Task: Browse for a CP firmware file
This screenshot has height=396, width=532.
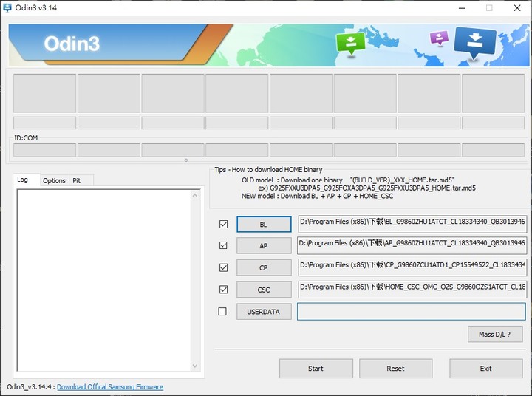Action: pos(264,267)
